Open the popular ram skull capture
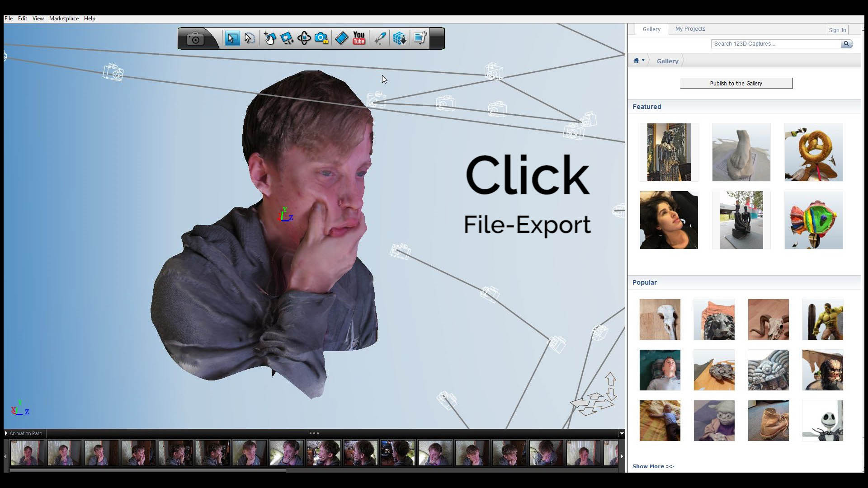Viewport: 868px width, 488px height. point(768,319)
